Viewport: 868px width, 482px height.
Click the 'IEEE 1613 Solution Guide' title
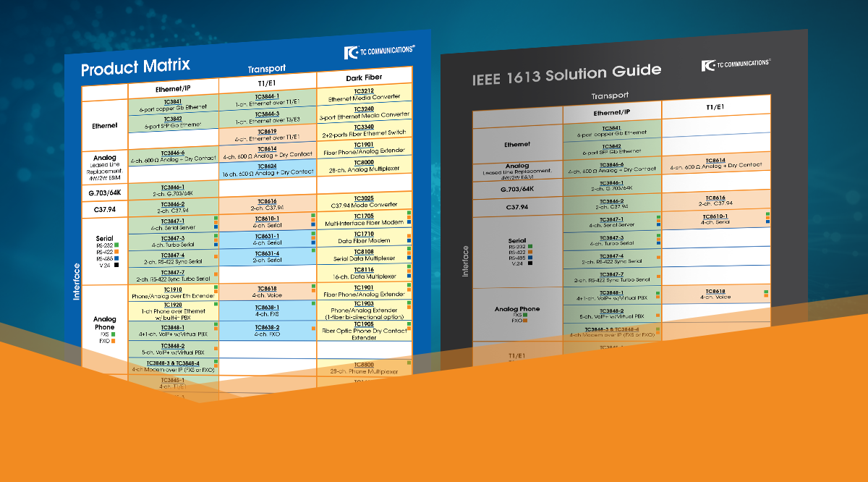click(566, 73)
